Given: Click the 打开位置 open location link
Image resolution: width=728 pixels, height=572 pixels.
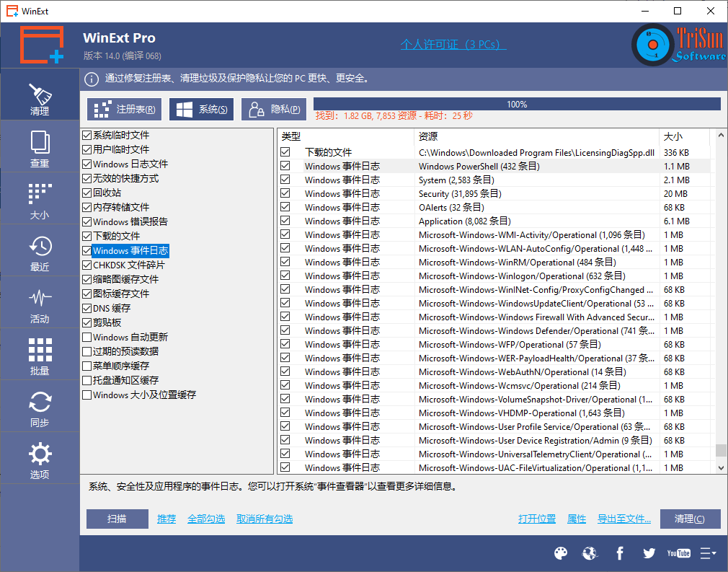Looking at the screenshot, I should tap(537, 519).
